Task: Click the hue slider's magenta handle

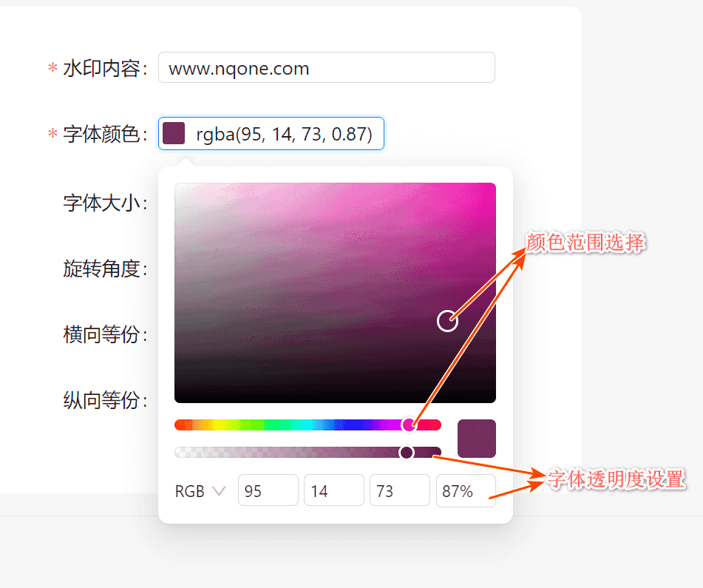Action: tap(409, 425)
